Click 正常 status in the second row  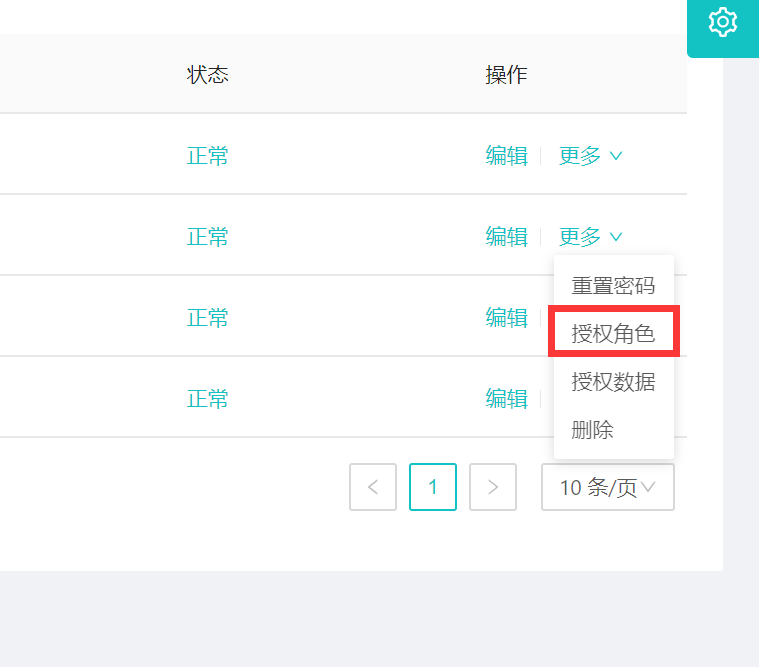(x=208, y=237)
